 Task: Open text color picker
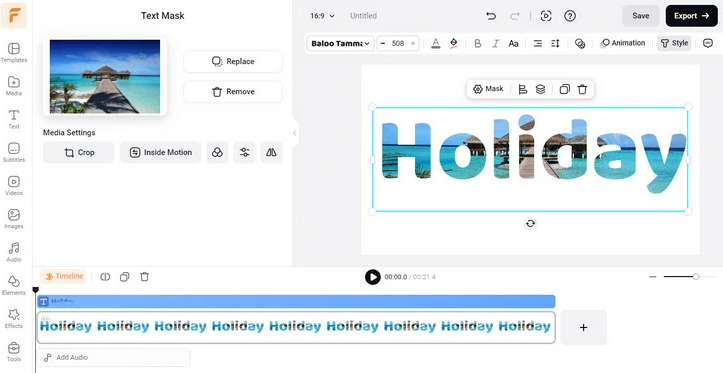click(436, 43)
